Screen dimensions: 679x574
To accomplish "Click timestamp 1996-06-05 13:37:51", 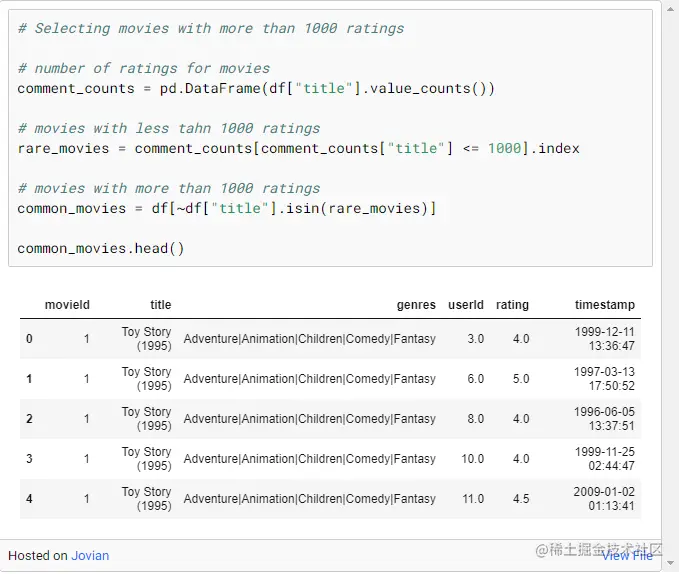I will pos(605,419).
